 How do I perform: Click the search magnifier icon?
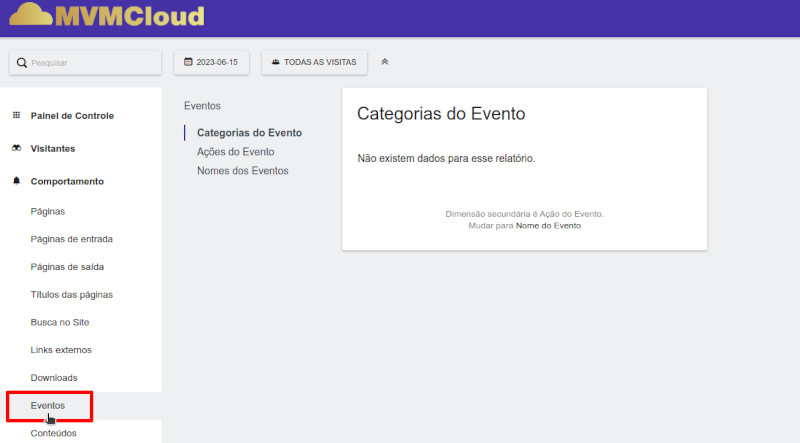[21, 62]
